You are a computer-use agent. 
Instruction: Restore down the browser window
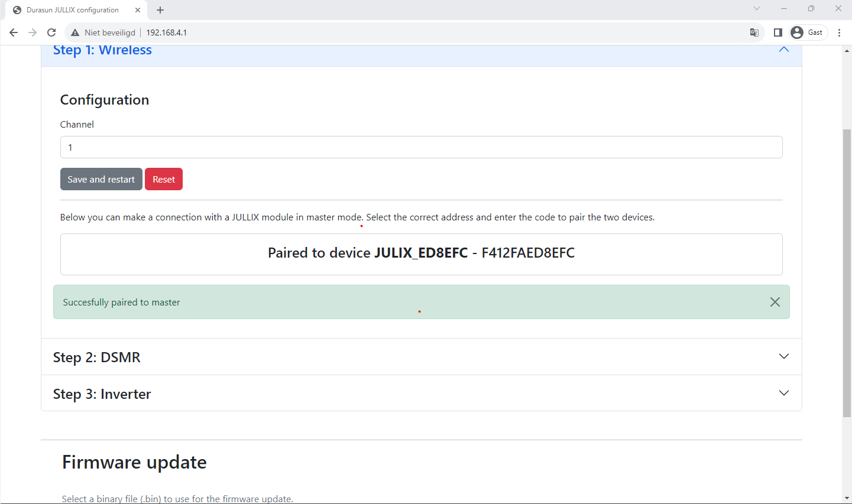point(811,8)
